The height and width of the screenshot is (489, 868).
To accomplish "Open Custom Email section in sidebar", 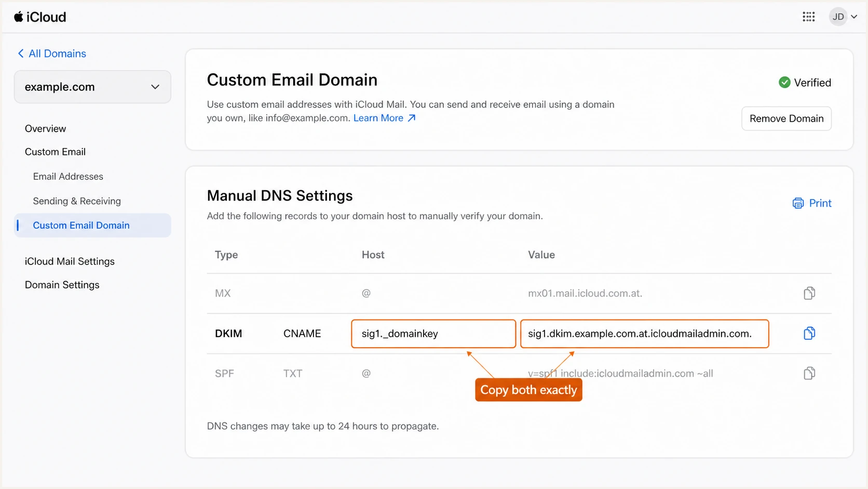I will 55,152.
